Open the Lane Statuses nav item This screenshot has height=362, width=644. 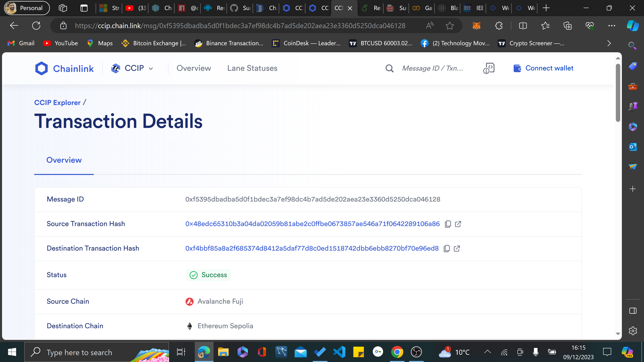[x=252, y=68]
